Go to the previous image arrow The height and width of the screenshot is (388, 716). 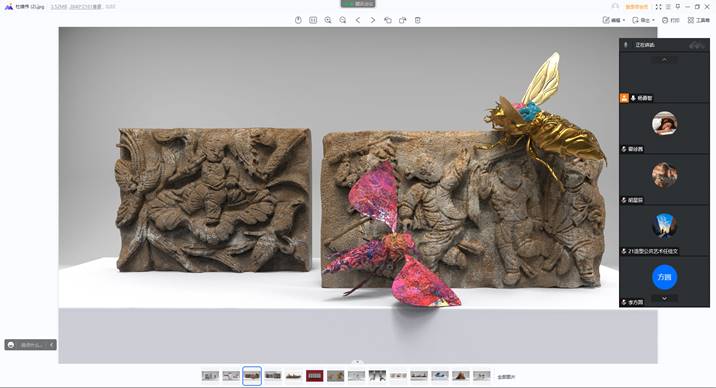(x=358, y=20)
